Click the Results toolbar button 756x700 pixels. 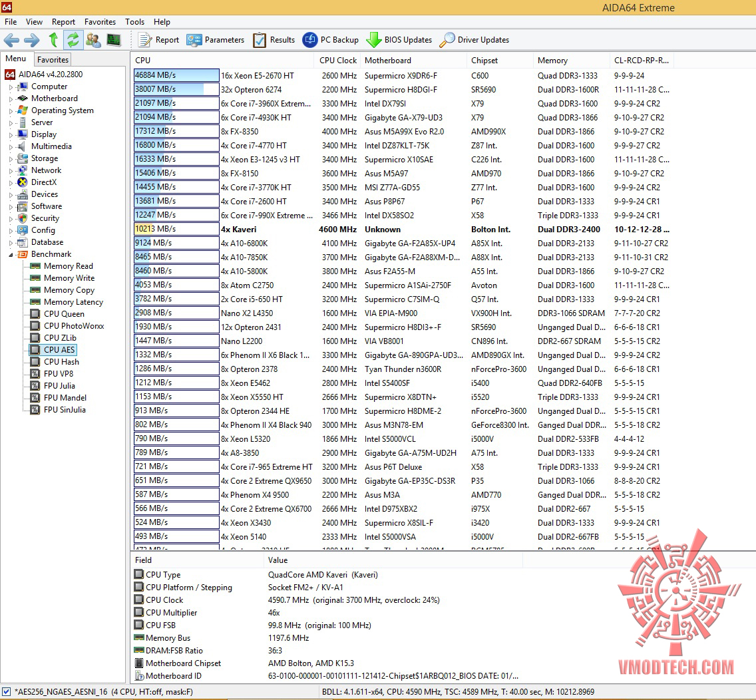pos(274,40)
